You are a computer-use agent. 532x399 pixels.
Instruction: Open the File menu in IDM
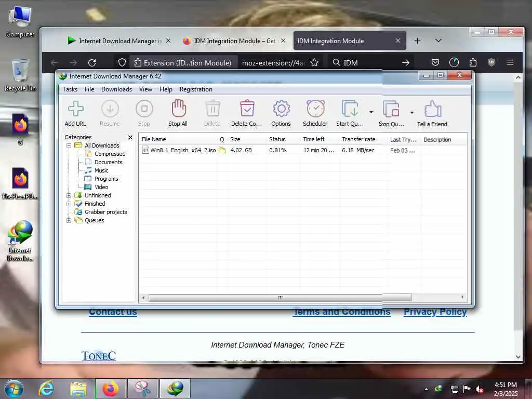click(x=89, y=89)
